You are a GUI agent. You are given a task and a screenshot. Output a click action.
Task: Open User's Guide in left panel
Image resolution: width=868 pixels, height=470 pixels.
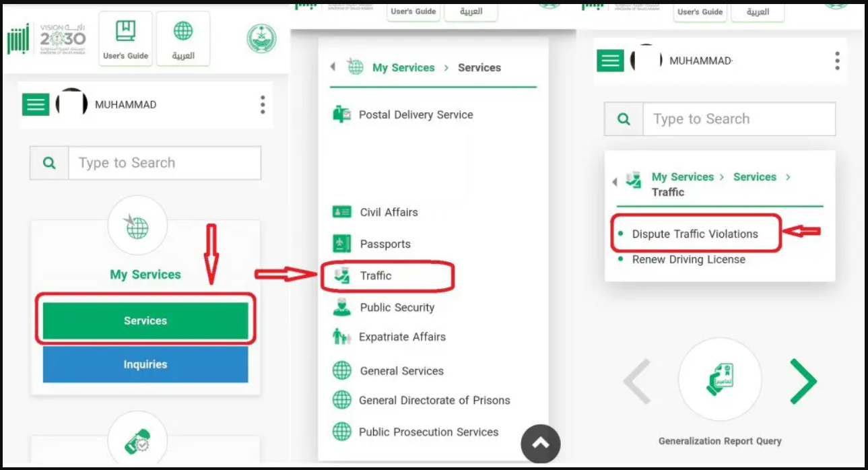[x=125, y=38]
